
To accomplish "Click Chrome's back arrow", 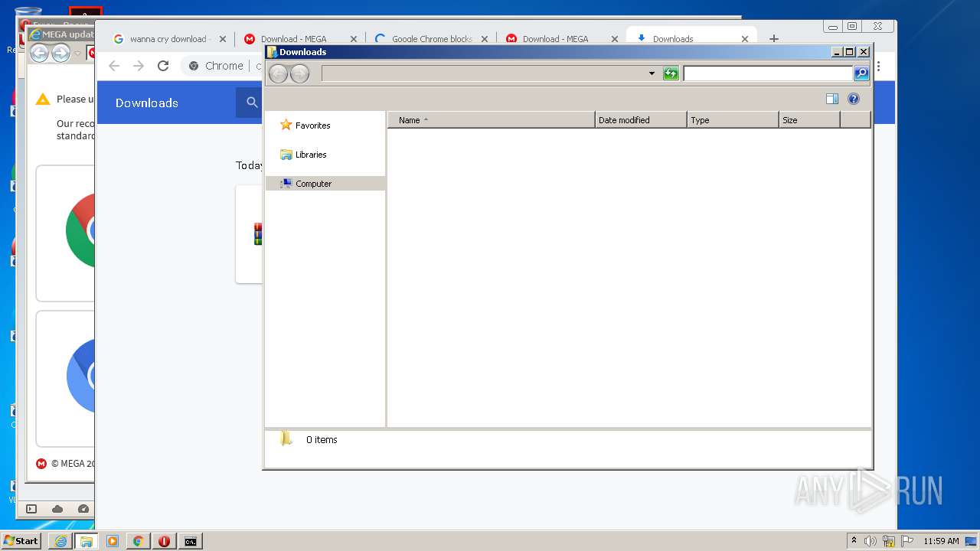I will (114, 66).
